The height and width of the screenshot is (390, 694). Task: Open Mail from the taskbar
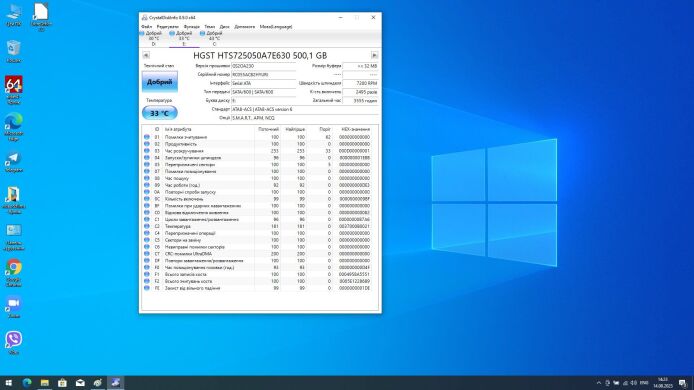tap(80, 383)
